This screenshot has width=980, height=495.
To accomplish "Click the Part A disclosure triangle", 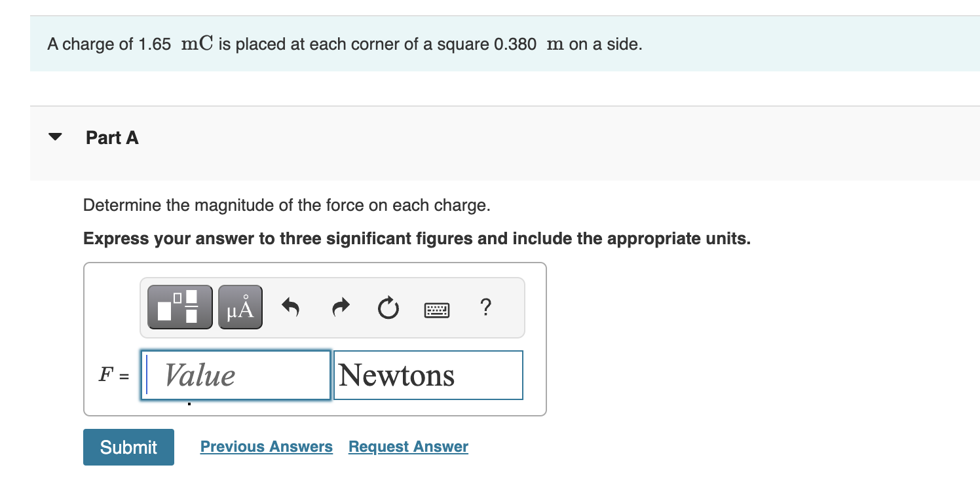I will point(56,136).
